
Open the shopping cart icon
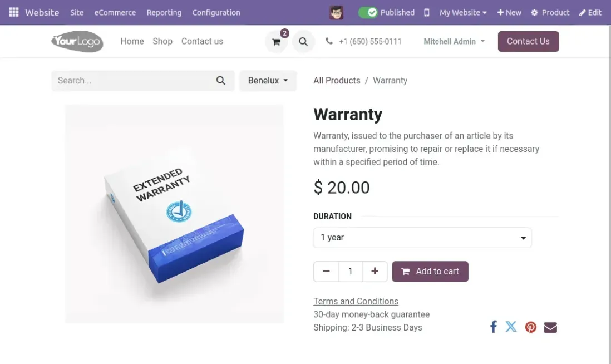tap(276, 42)
